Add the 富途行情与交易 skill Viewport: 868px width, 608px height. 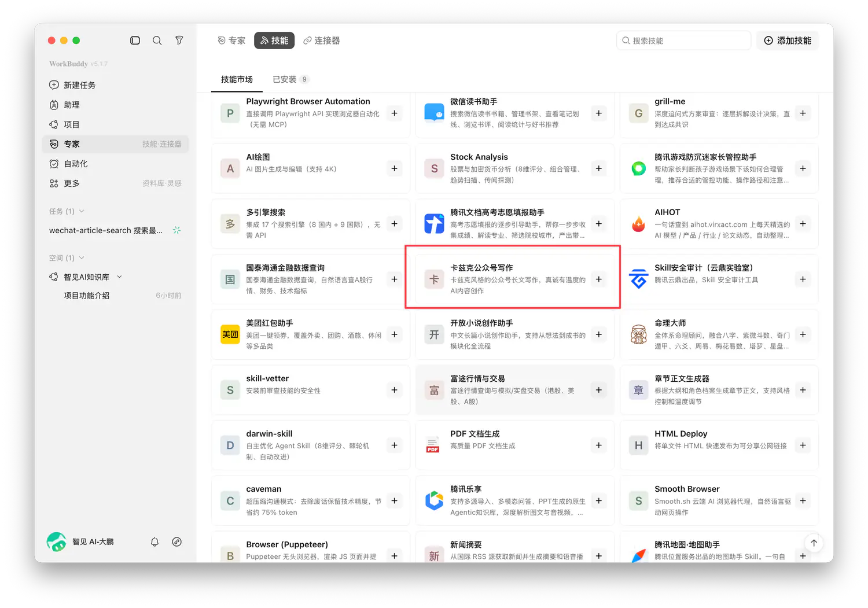(x=598, y=390)
